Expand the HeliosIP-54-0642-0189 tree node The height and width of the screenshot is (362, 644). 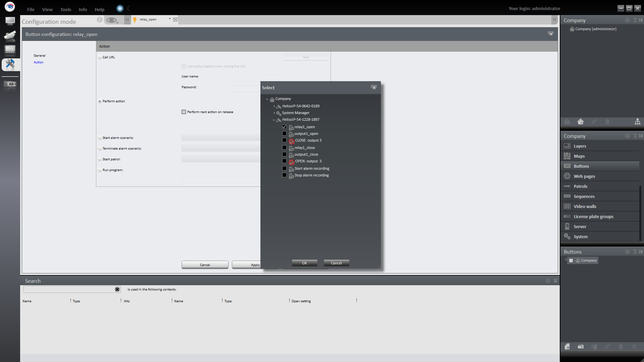(x=274, y=106)
